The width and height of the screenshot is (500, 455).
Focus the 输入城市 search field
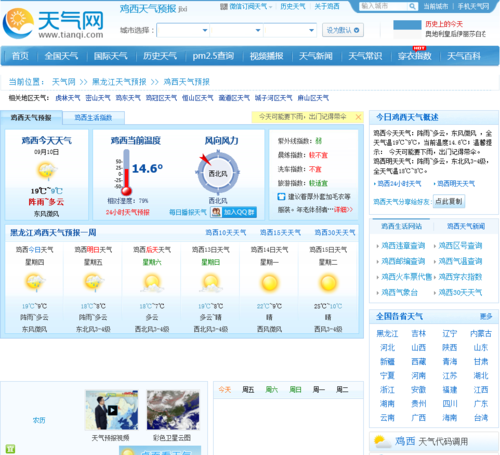click(384, 6)
